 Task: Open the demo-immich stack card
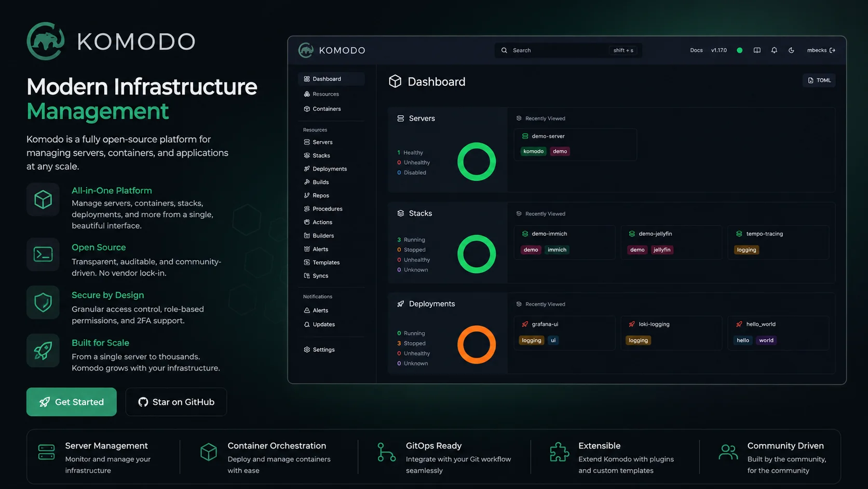click(565, 242)
